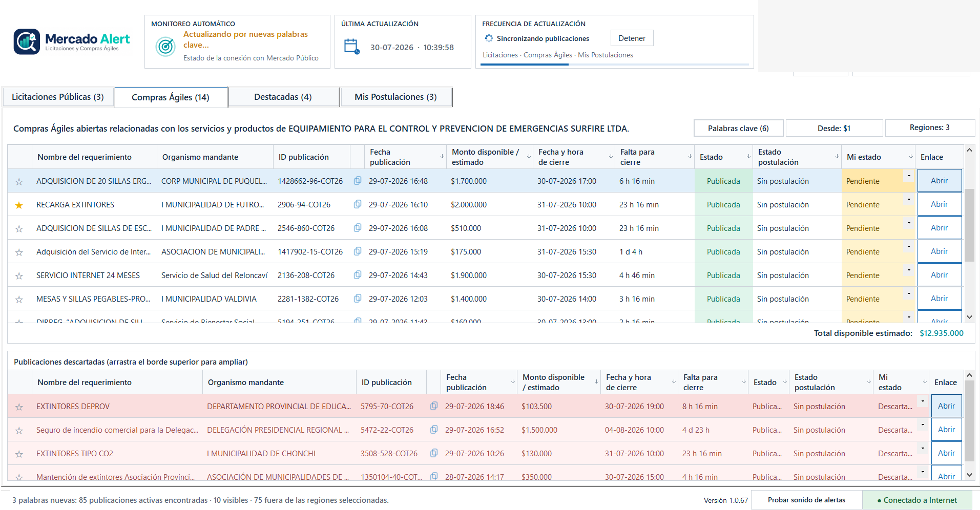Image resolution: width=980 pixels, height=510 pixels.
Task: Star the EXTINTORES DEPROV discarded row
Action: click(19, 407)
